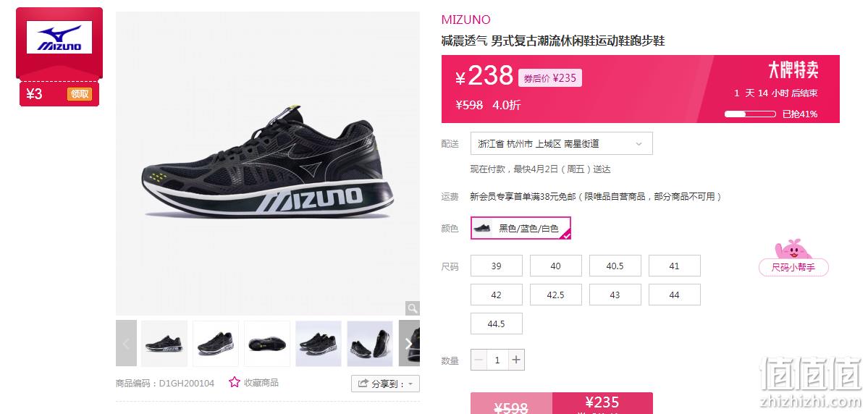The width and height of the screenshot is (868, 414).
Task: View the shoe sole thumbnail
Action: (267, 344)
